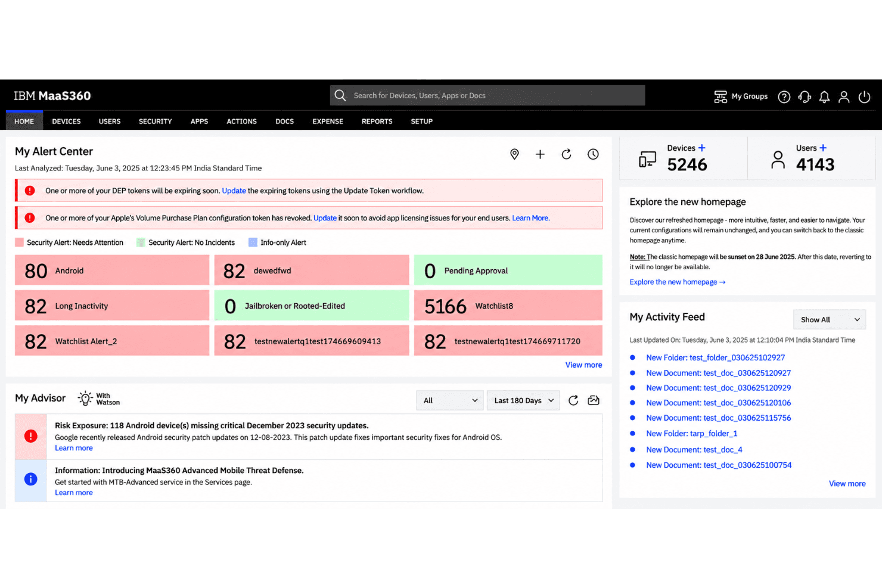Refresh the My Advisor panel
Screen dimensions: 882x588
(x=573, y=400)
